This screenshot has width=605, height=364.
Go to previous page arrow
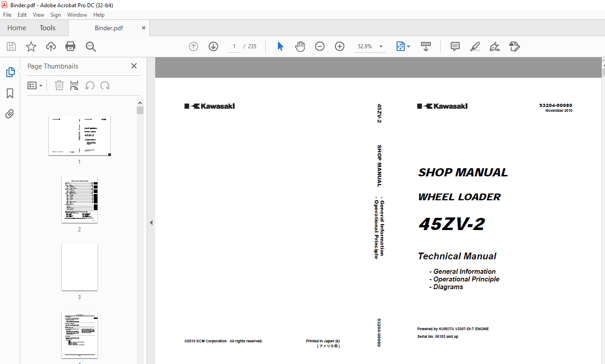click(194, 46)
